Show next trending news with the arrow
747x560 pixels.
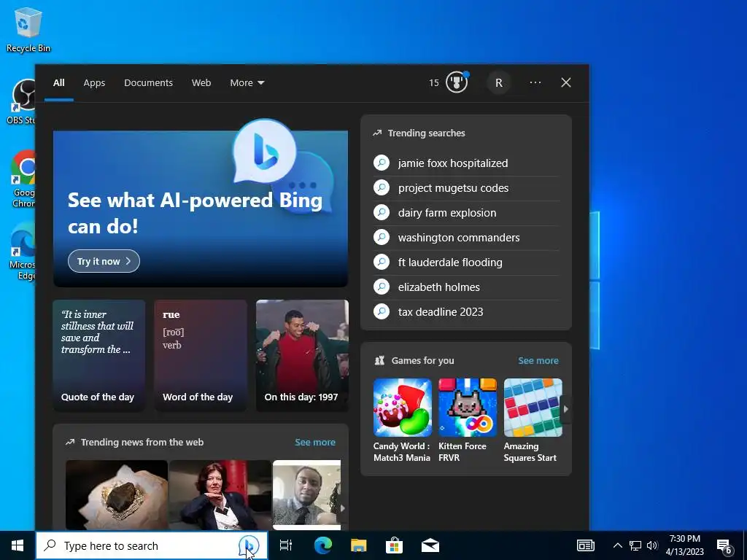tap(342, 508)
